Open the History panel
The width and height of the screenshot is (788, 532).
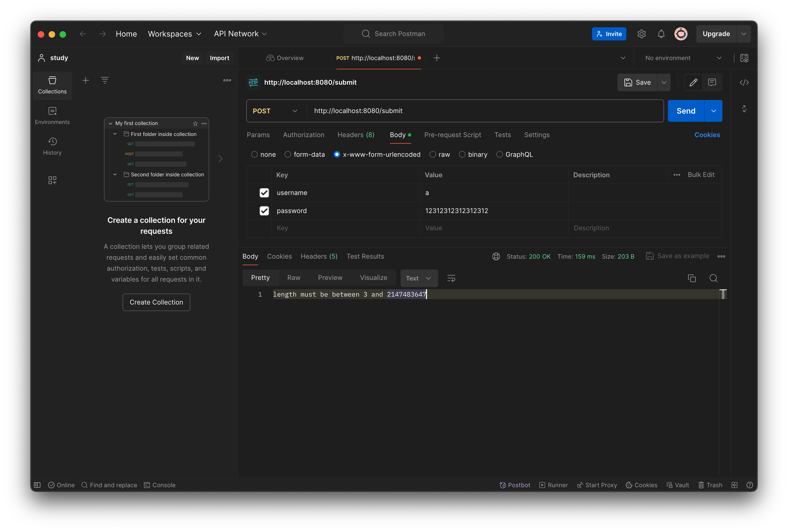(x=52, y=146)
